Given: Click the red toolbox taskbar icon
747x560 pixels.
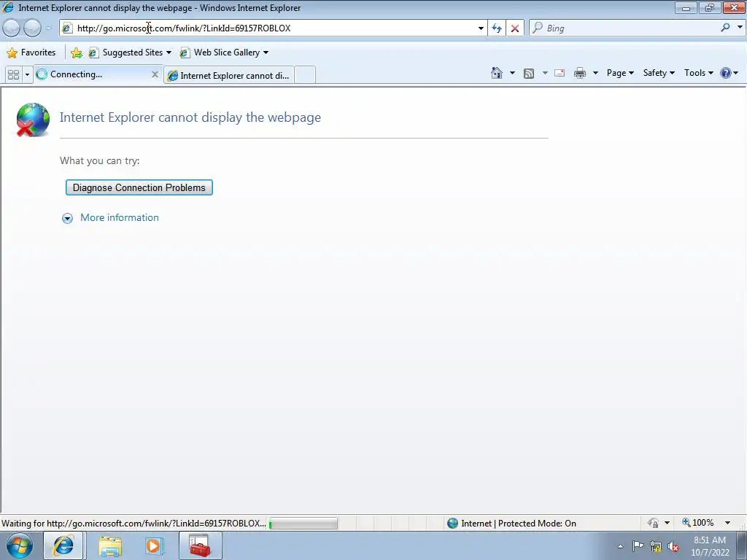Looking at the screenshot, I should 200,545.
